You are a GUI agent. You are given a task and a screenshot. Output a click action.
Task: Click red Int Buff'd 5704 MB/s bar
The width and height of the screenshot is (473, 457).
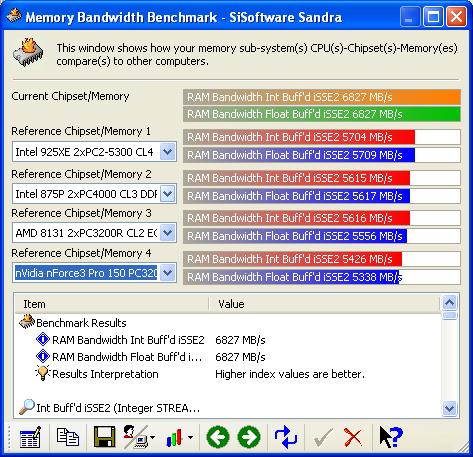pyautogui.click(x=299, y=137)
